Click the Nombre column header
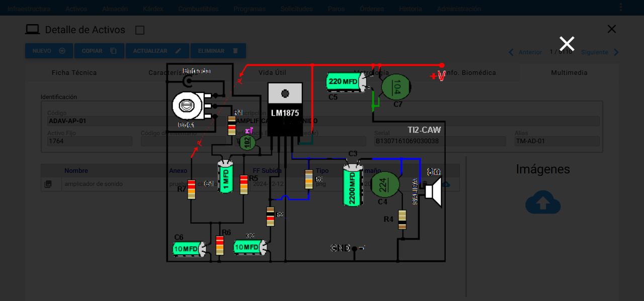This screenshot has height=301, width=644. point(76,171)
